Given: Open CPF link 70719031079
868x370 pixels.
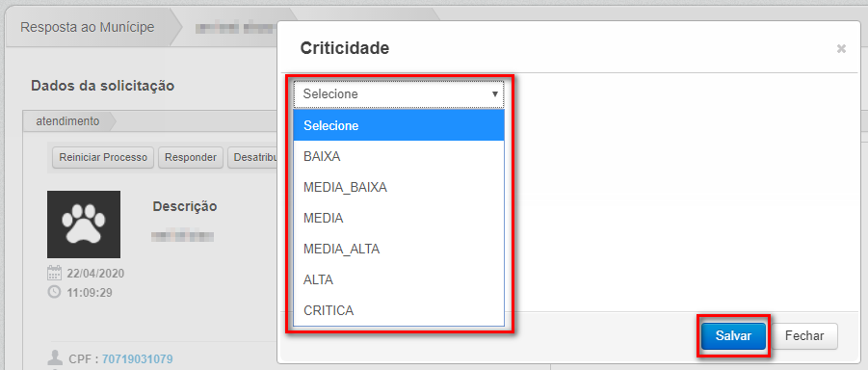Looking at the screenshot, I should click(137, 359).
